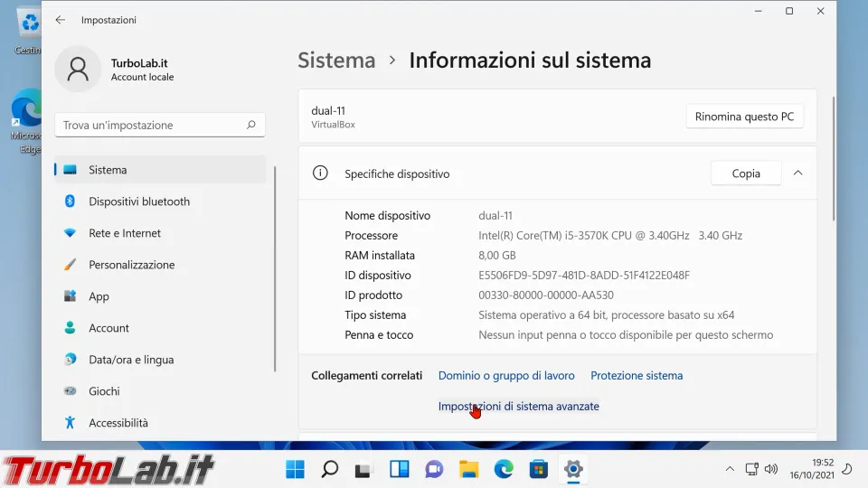
Task: Click the search magnifier in settings search box
Action: coord(251,125)
